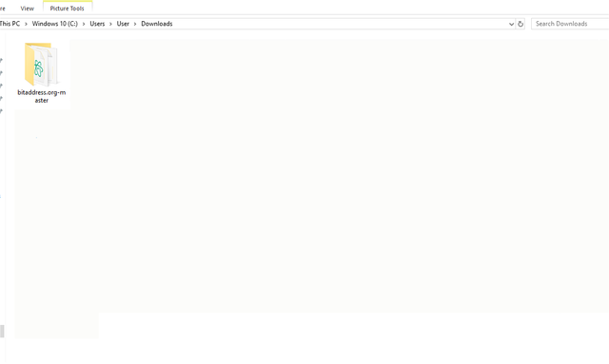Screen dimensions: 609x364
Task: Switch to the View ribbon tab
Action: coord(28,9)
